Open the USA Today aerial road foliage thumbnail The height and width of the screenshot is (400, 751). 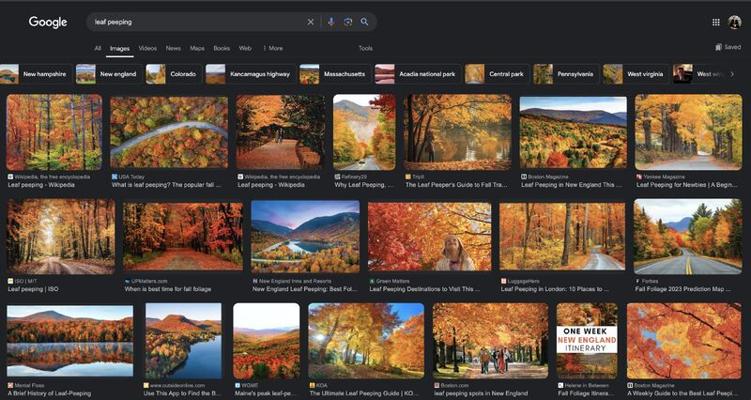169,132
